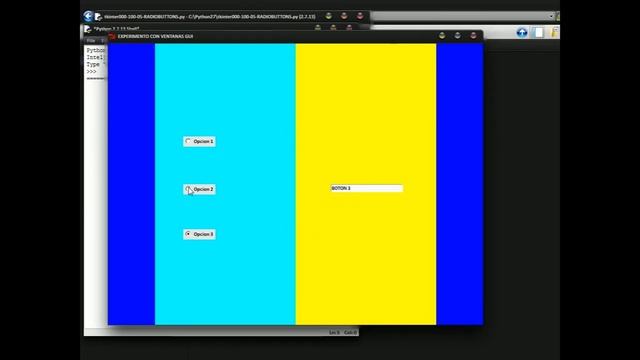
Task: Click the Python Shell prompt >>>
Action: coord(91,72)
